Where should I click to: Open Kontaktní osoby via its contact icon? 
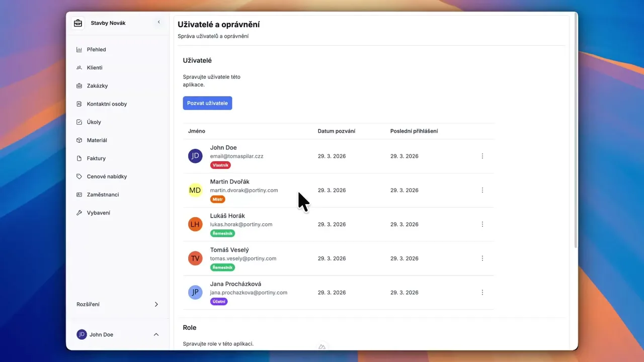[80, 104]
